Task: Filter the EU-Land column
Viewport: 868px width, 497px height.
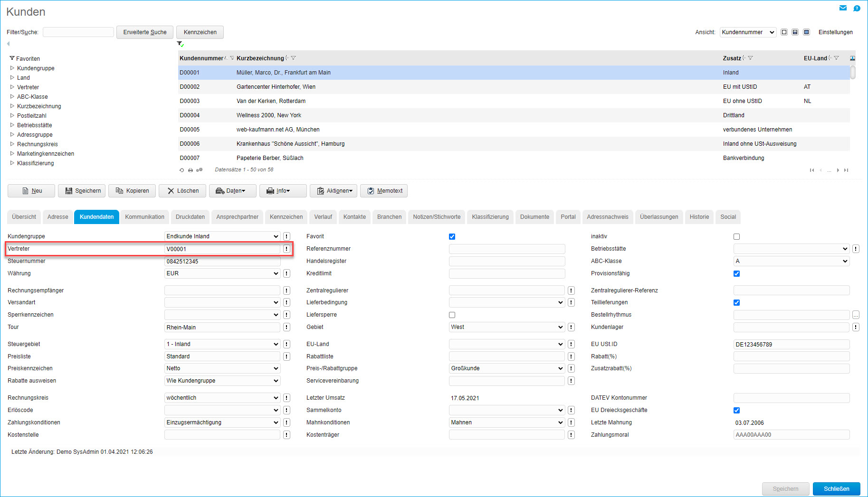Action: pos(836,58)
